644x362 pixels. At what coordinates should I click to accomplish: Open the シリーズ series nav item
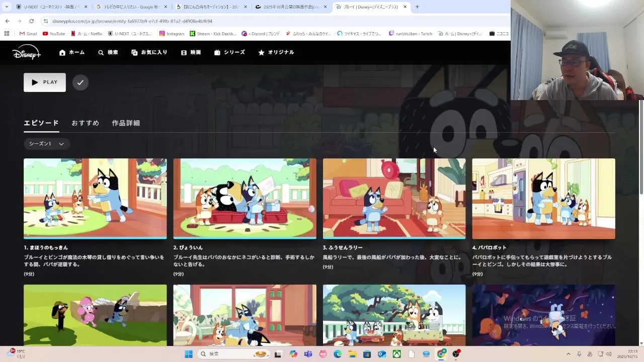[x=229, y=52]
